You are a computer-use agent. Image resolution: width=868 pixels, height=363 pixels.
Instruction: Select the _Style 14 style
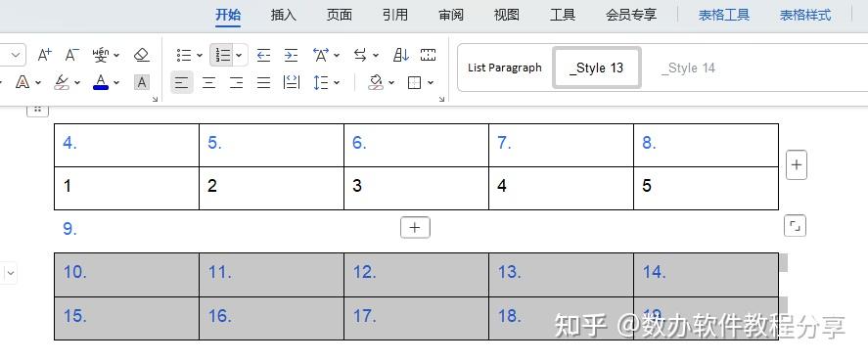689,68
